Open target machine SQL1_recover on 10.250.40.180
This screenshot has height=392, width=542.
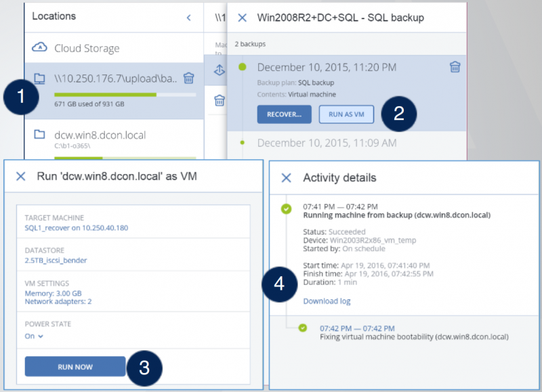coord(77,228)
